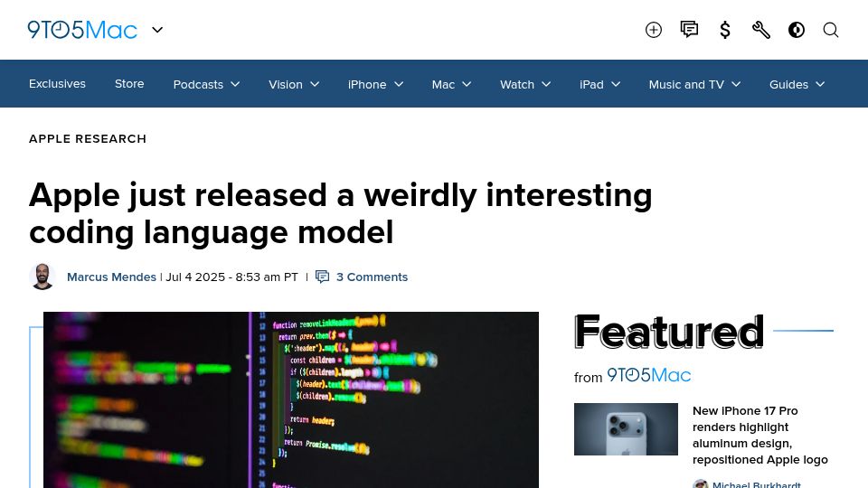This screenshot has height=488, width=868.
Task: Open the wrench tools icon
Action: click(761, 30)
